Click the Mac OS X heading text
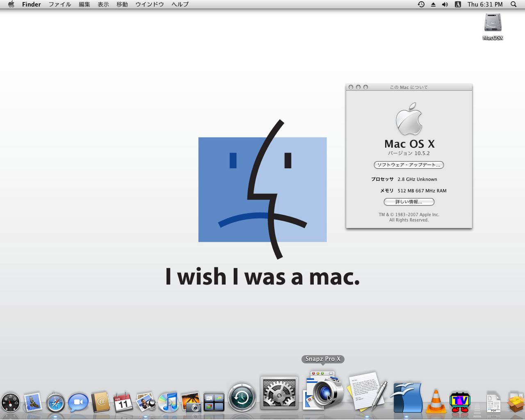The height and width of the screenshot is (420, 525). pos(409,144)
